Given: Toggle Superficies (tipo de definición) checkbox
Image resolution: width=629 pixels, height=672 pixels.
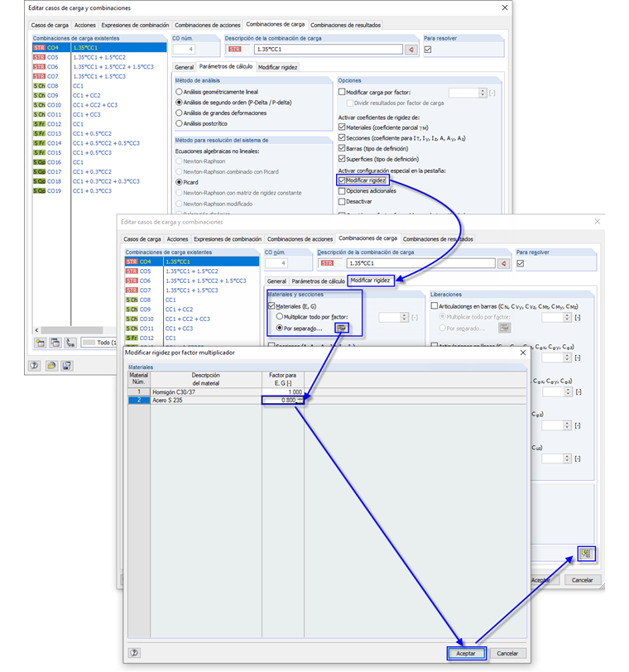Looking at the screenshot, I should [x=342, y=159].
